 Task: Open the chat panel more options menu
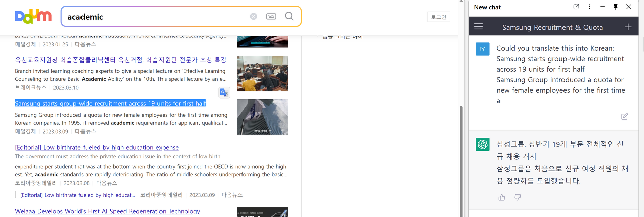[x=589, y=7]
